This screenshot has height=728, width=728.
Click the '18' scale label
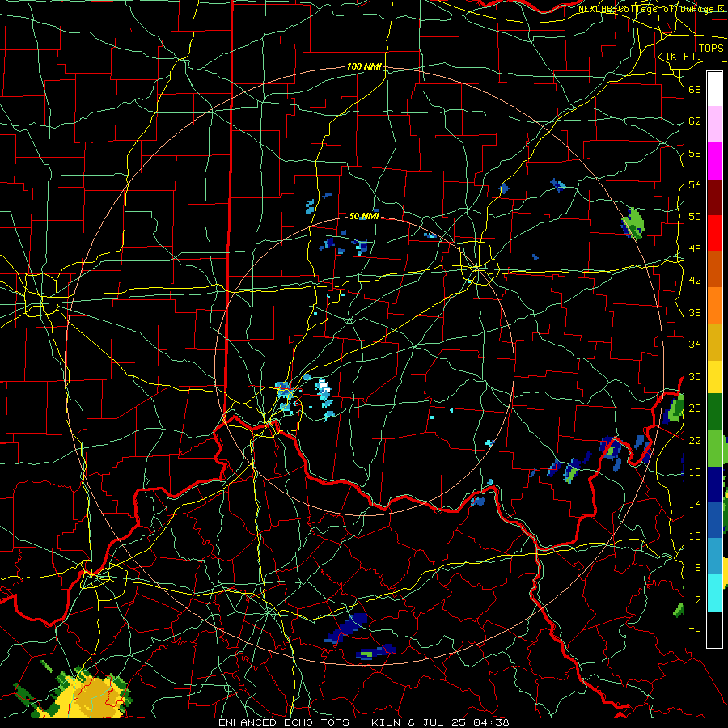695,472
